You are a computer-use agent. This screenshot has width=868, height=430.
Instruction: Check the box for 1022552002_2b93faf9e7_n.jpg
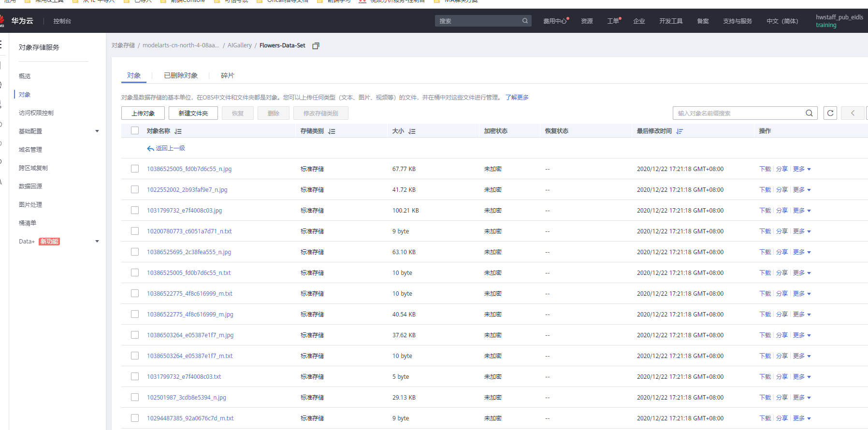(135, 189)
